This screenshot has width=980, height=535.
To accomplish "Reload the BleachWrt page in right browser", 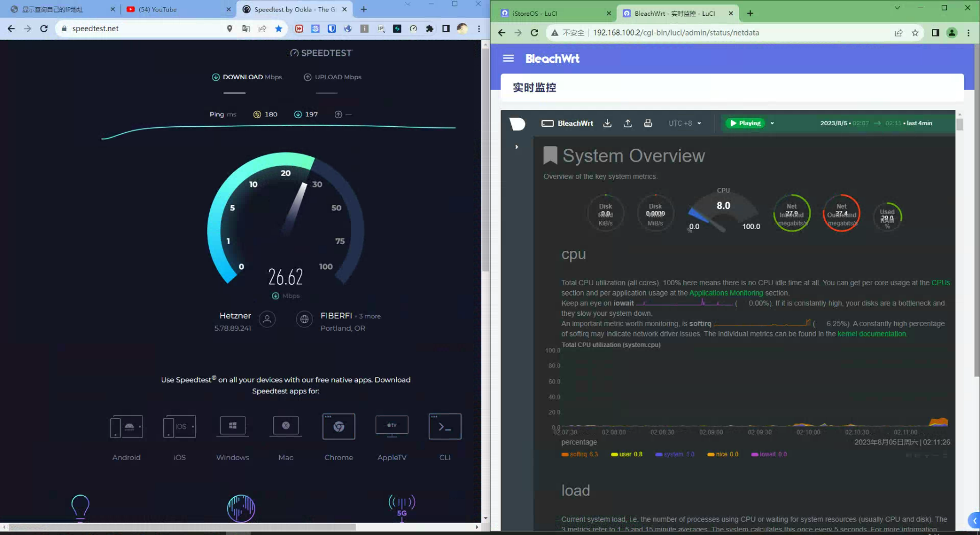I will [534, 33].
